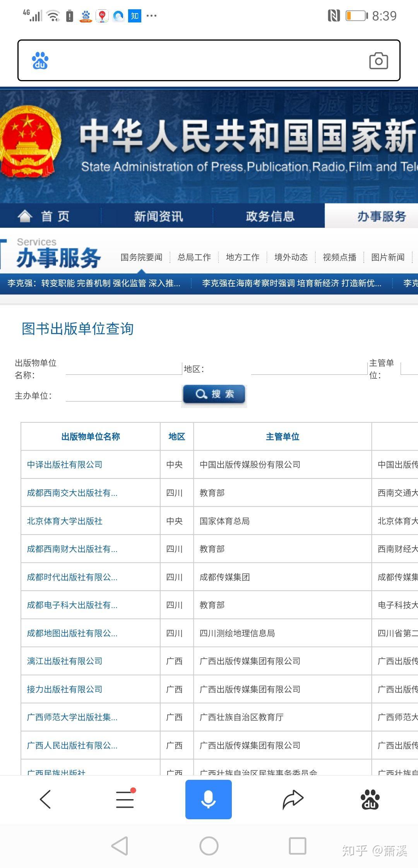The height and width of the screenshot is (868, 418).
Task: Open 成都地图出版社有限公... link
Action: coord(72,633)
